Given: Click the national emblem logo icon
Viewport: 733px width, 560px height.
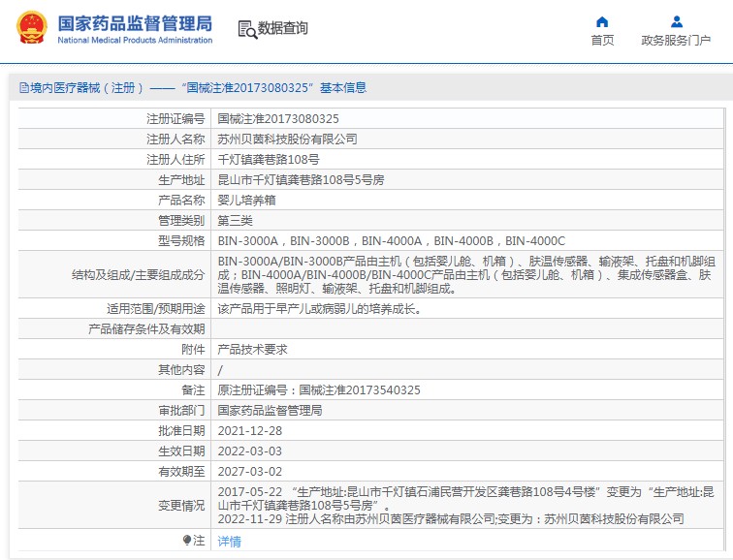Looking at the screenshot, I should 31,28.
